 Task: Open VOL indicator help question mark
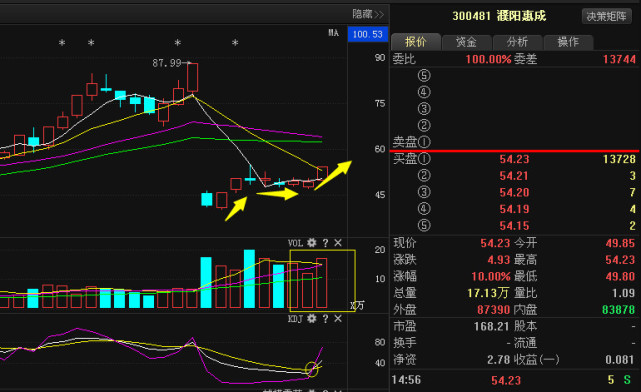pyautogui.click(x=325, y=243)
